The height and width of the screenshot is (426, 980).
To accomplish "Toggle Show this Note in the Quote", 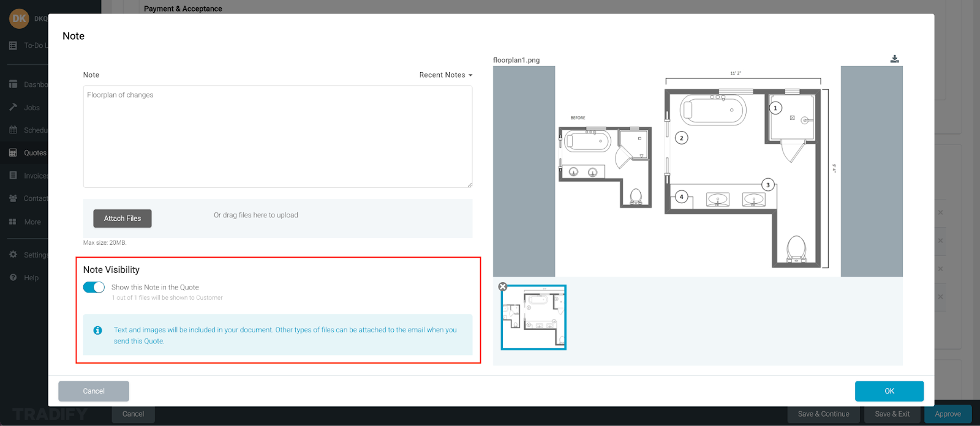I will tap(94, 287).
